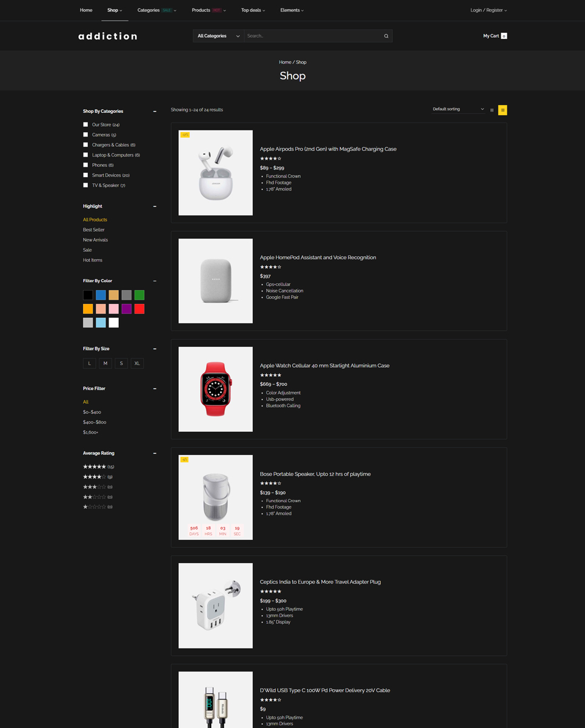Collapse the Average Rating section
Screen dimensions: 585x728
(155, 453)
